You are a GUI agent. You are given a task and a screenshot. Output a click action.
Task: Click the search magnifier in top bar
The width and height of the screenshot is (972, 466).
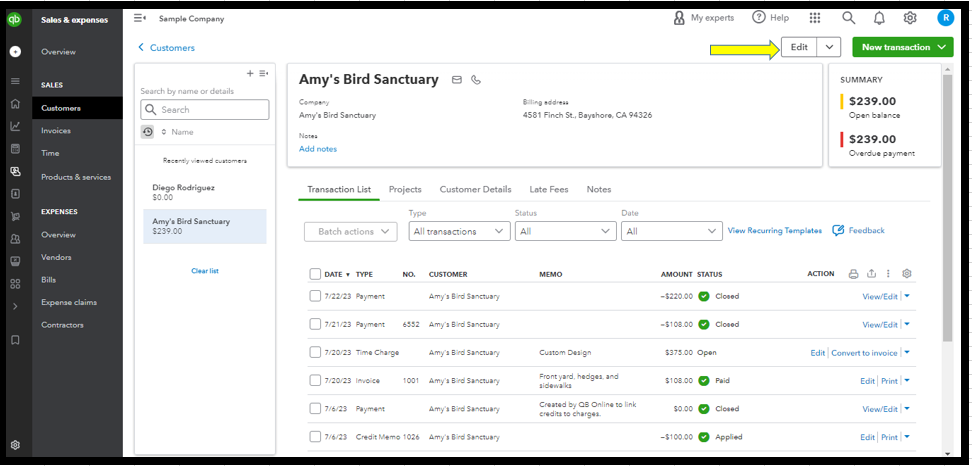pyautogui.click(x=849, y=18)
